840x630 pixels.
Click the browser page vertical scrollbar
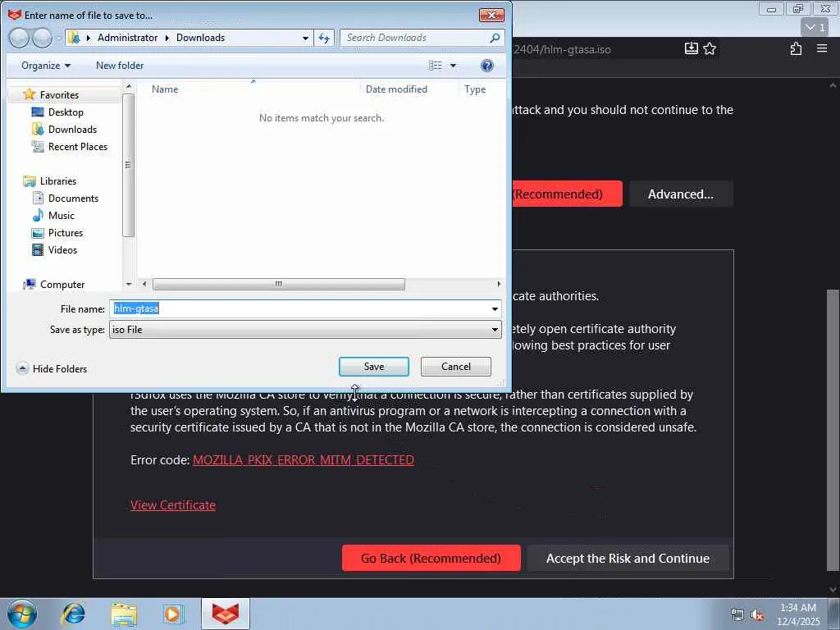coord(833,430)
